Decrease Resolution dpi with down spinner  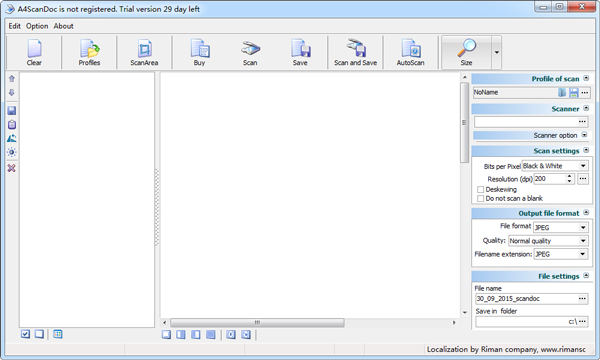pos(570,181)
